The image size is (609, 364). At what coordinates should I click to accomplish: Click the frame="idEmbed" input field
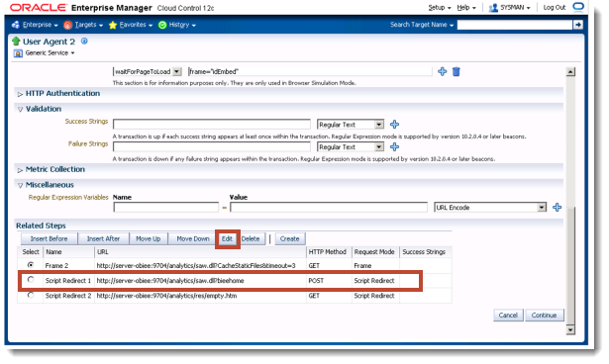pos(310,72)
